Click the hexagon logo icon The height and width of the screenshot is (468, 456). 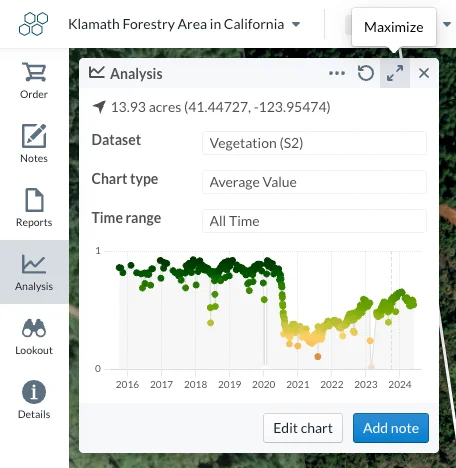33,24
